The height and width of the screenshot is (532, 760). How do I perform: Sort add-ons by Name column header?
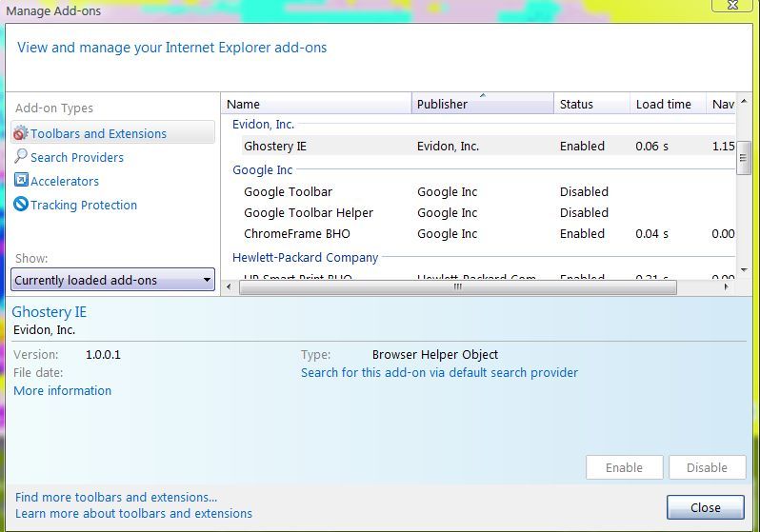pos(316,104)
